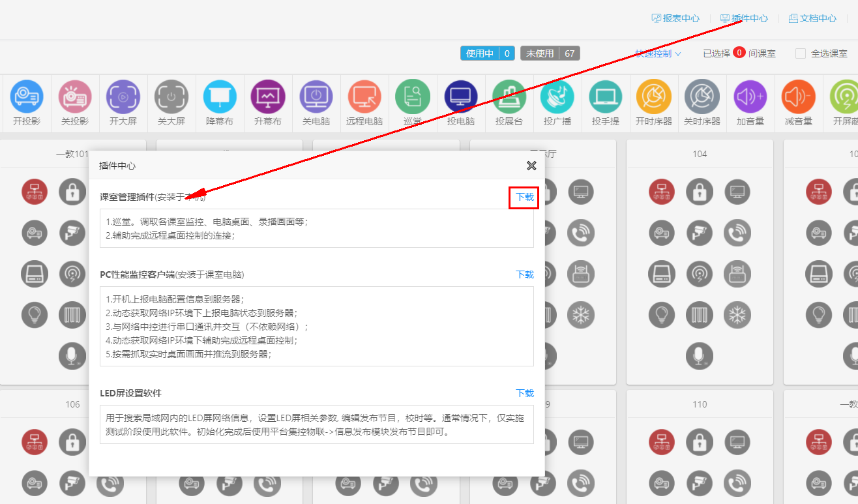Click the light bulb icon in classroom 一教101
The image size is (858, 504).
pos(35,315)
